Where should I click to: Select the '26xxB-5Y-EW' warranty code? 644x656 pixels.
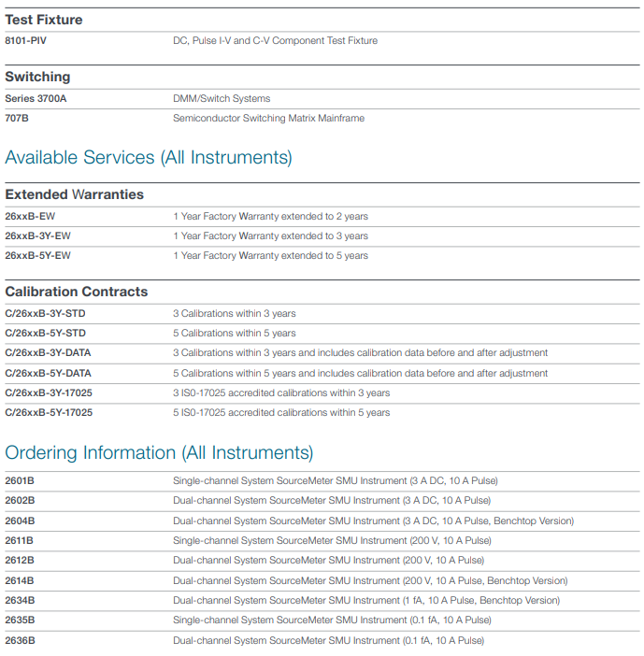[37, 256]
